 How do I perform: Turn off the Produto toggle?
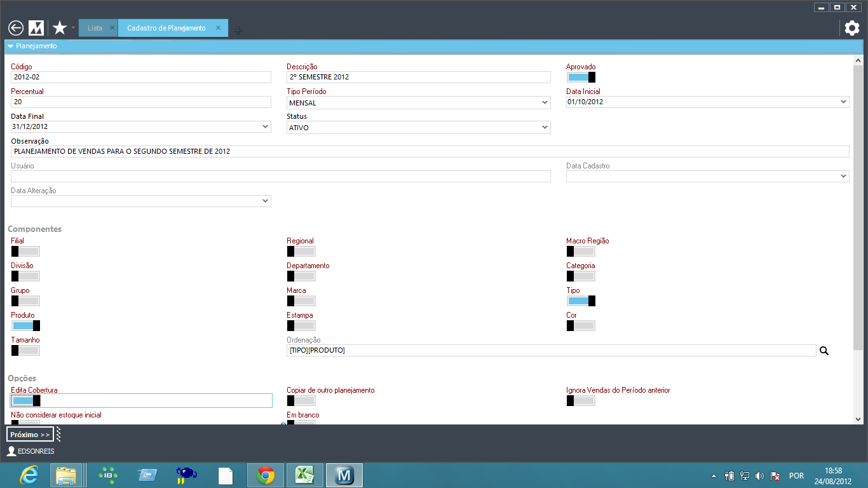[x=25, y=326]
